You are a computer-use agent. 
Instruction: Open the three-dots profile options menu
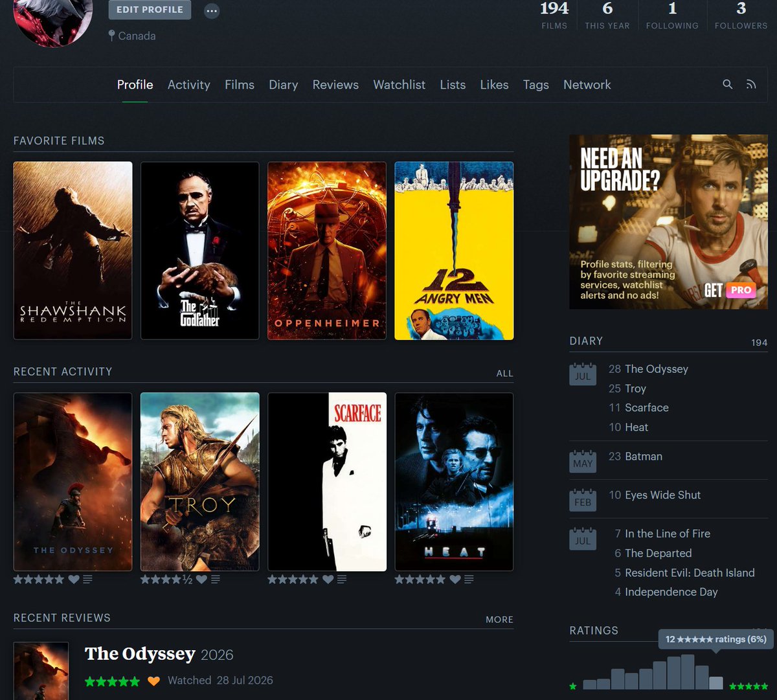[212, 11]
